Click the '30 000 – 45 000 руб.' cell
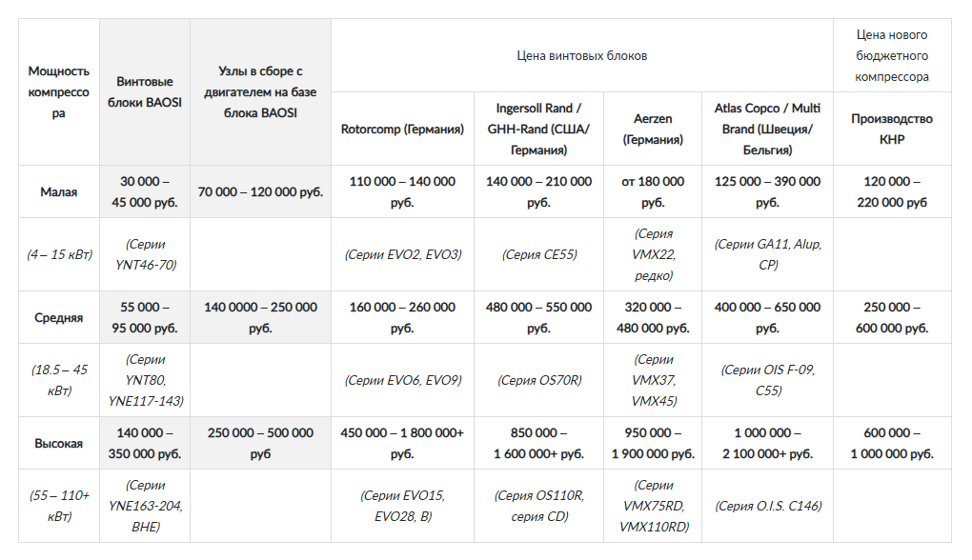Image resolution: width=972 pixels, height=560 pixels. pyautogui.click(x=145, y=192)
